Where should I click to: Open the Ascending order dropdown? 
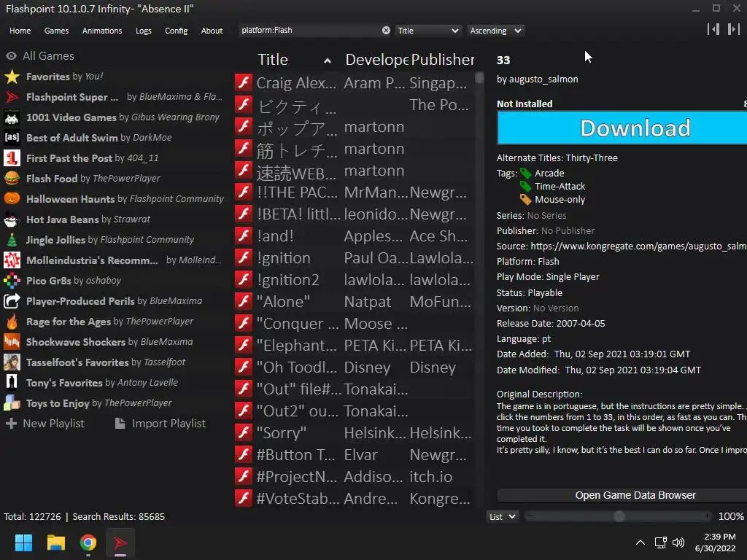(x=495, y=31)
